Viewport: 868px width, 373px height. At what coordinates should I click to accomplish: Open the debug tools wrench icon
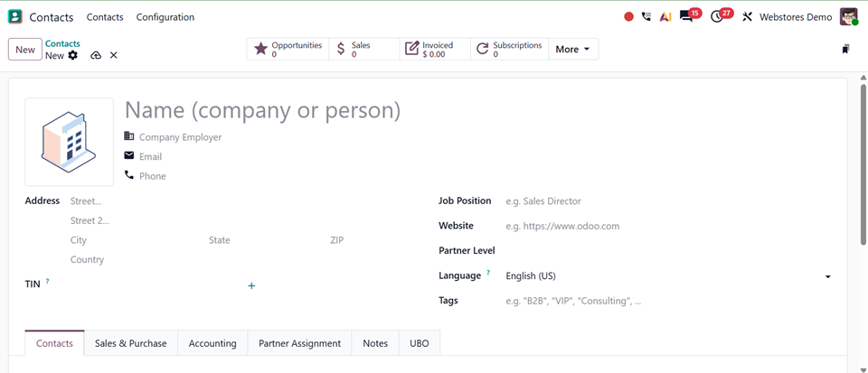coord(748,17)
